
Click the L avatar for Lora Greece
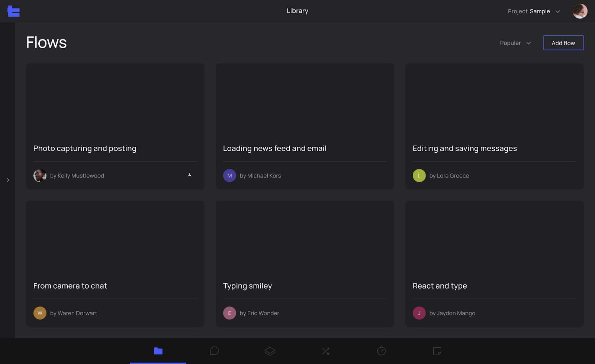[x=419, y=176]
